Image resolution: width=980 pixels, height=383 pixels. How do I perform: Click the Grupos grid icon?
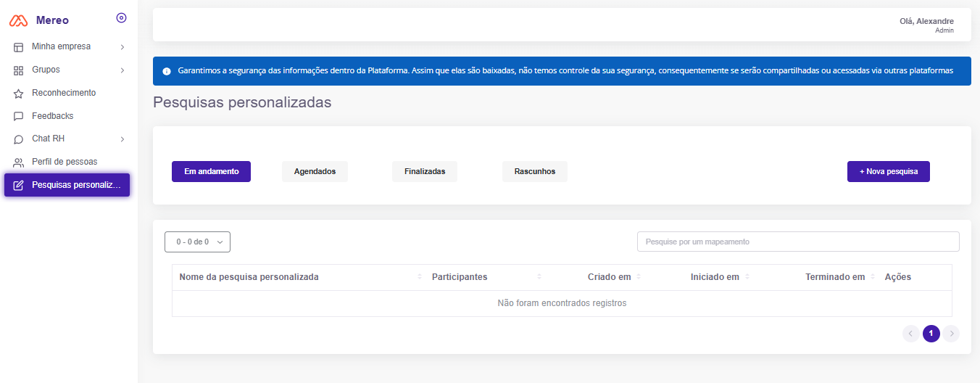coord(19,70)
